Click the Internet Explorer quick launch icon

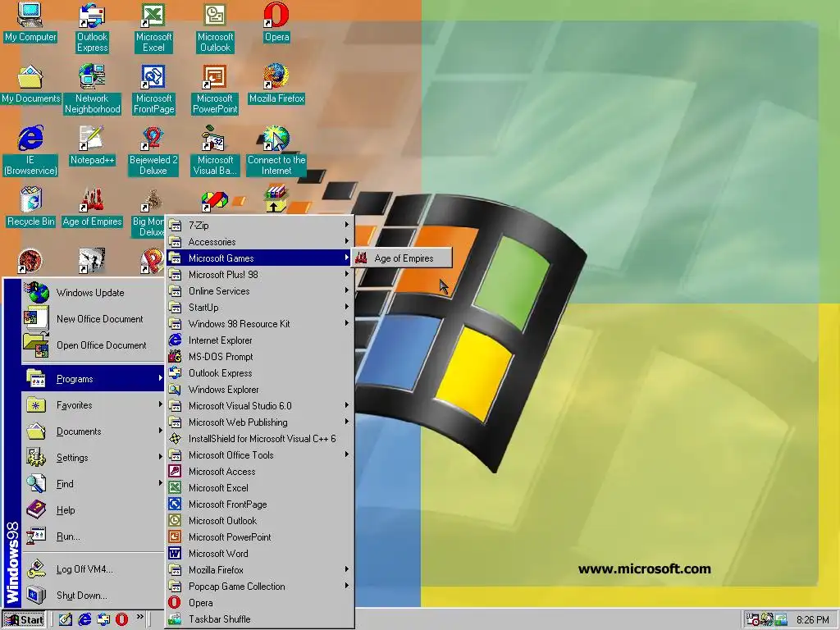pyautogui.click(x=84, y=619)
